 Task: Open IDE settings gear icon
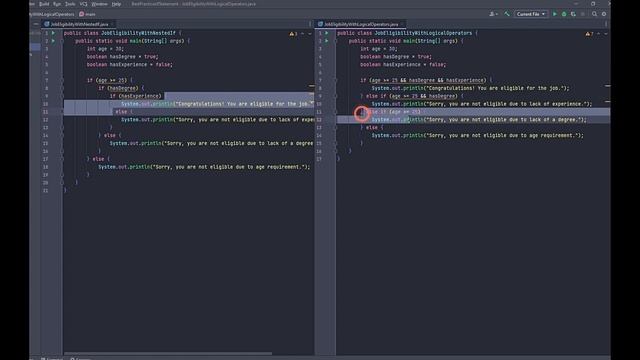click(604, 14)
